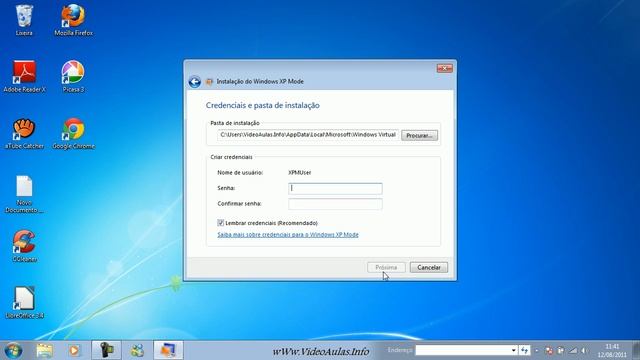The width and height of the screenshot is (640, 360).
Task: Close the Windows XP Mode installation dialog
Action: tap(444, 68)
